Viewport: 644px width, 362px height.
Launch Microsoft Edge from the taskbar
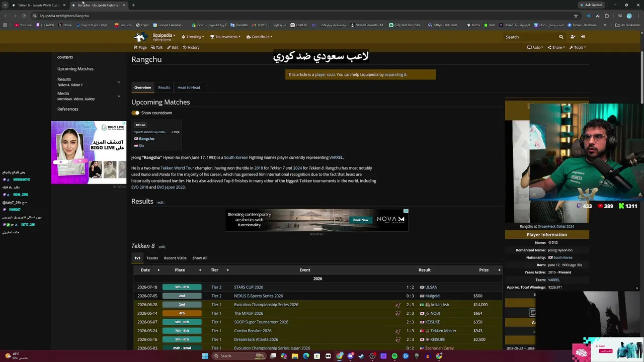point(306,356)
